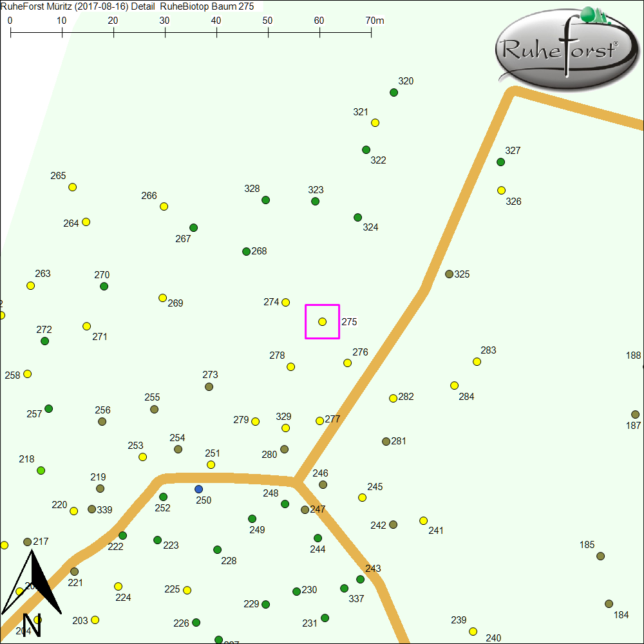Select yellow tree marker 283
The width and height of the screenshot is (644, 644).
(477, 362)
